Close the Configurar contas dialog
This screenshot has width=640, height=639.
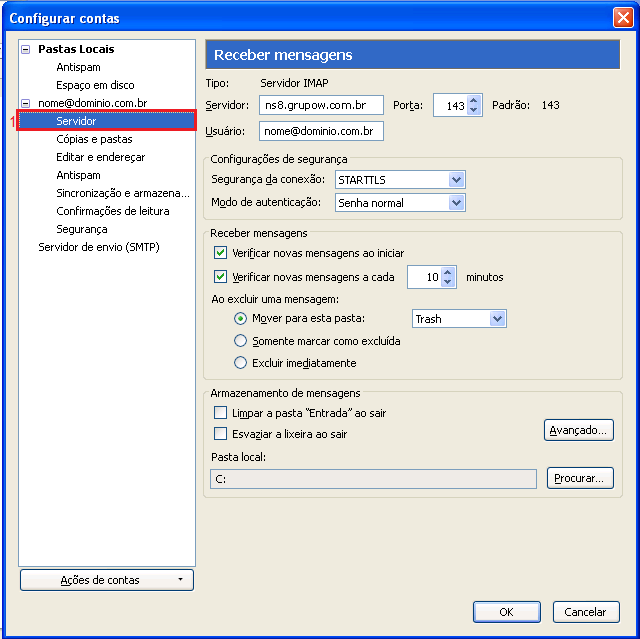pyautogui.click(x=623, y=18)
